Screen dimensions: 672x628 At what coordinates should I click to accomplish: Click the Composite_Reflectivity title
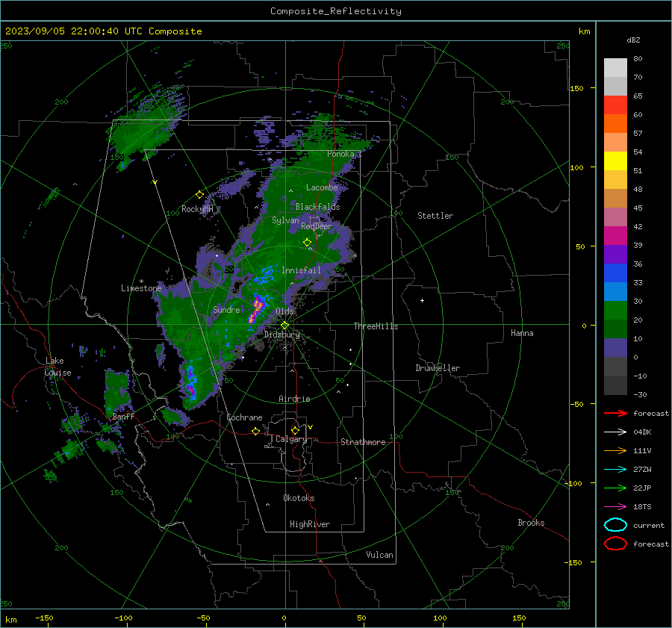pyautogui.click(x=335, y=11)
